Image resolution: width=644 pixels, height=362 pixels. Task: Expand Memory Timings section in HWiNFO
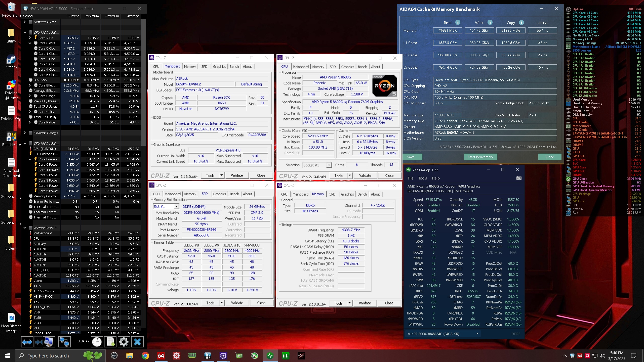pyautogui.click(x=25, y=133)
